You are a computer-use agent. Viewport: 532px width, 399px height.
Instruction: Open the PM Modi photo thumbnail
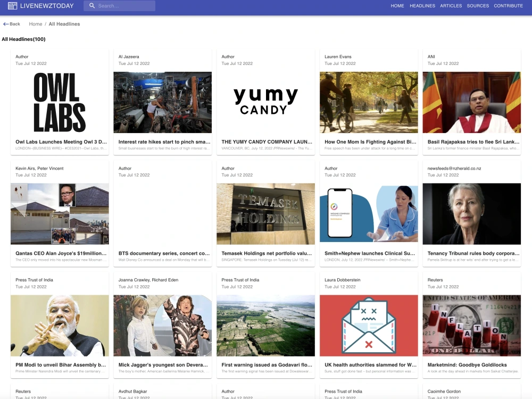[60, 326]
